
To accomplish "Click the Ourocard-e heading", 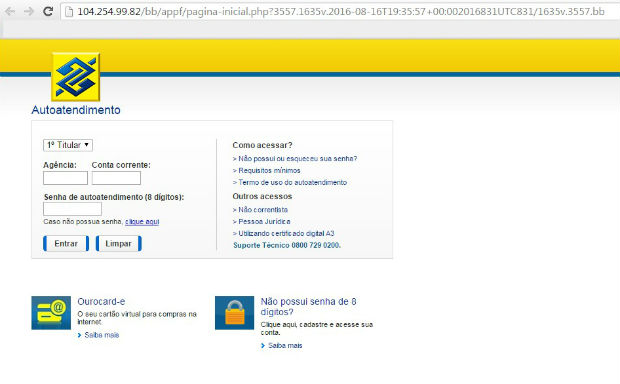I will click(101, 301).
